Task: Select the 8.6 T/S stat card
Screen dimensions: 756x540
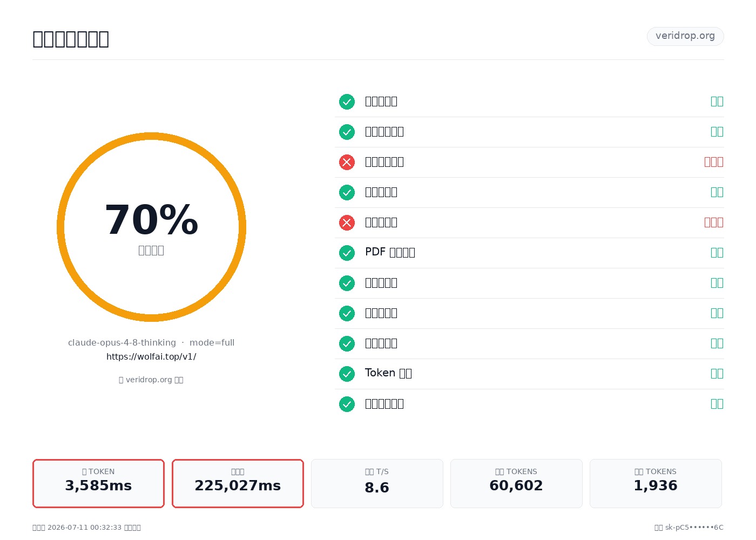Action: click(377, 483)
